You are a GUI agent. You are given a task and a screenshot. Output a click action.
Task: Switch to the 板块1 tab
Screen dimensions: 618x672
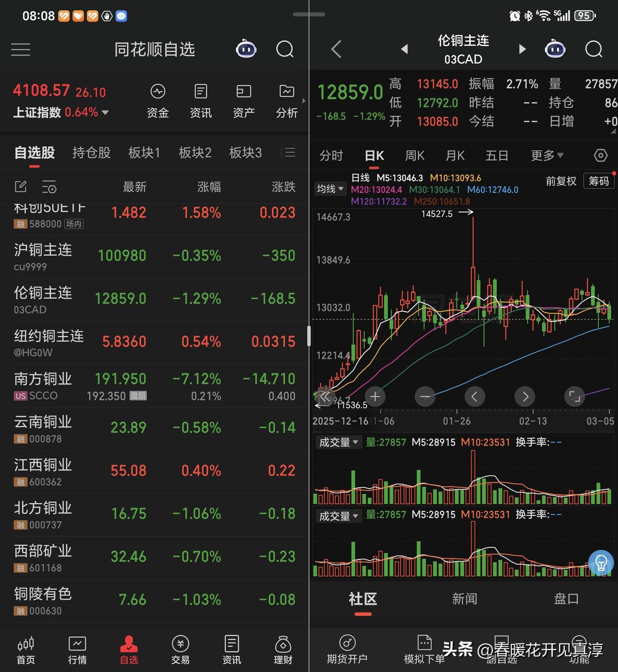tap(144, 153)
